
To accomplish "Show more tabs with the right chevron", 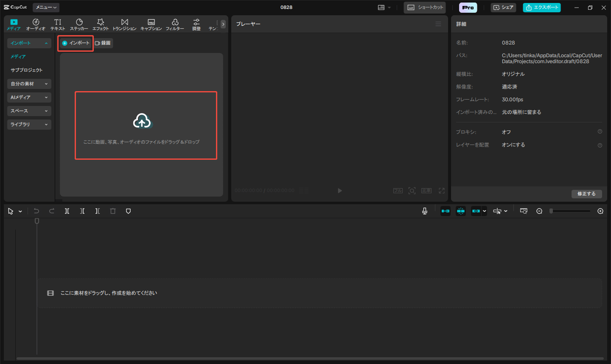I will (223, 24).
